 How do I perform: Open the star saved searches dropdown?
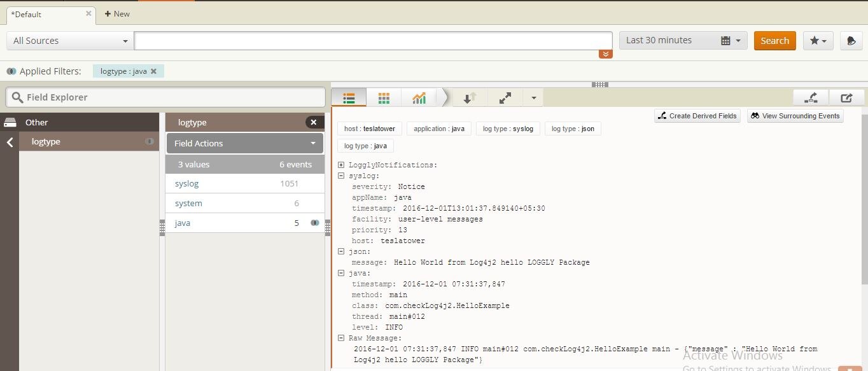tap(818, 41)
